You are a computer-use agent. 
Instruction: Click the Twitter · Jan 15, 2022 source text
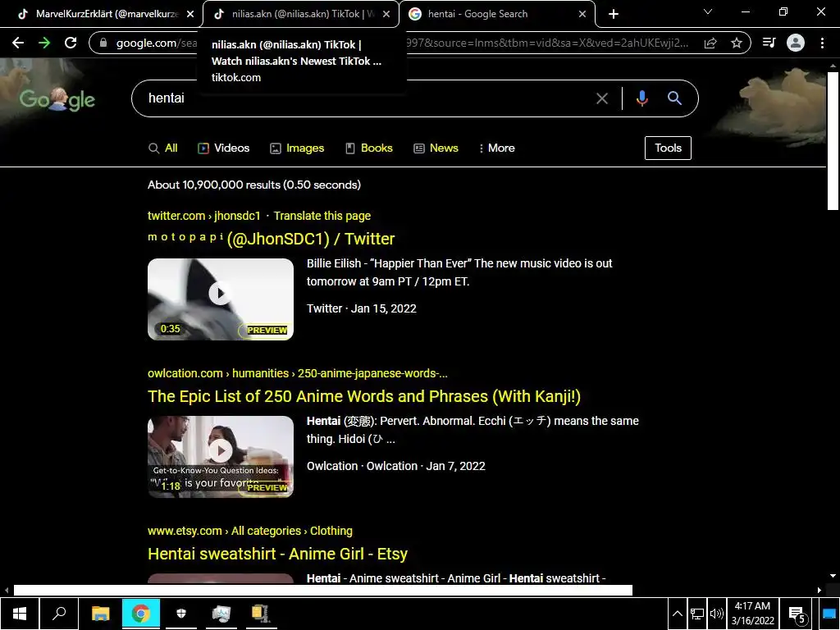pos(362,308)
